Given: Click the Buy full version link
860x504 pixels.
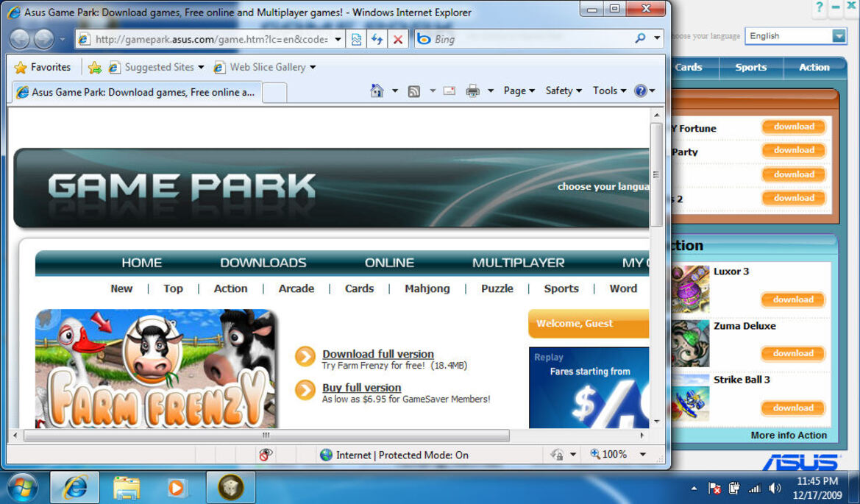Looking at the screenshot, I should click(361, 388).
